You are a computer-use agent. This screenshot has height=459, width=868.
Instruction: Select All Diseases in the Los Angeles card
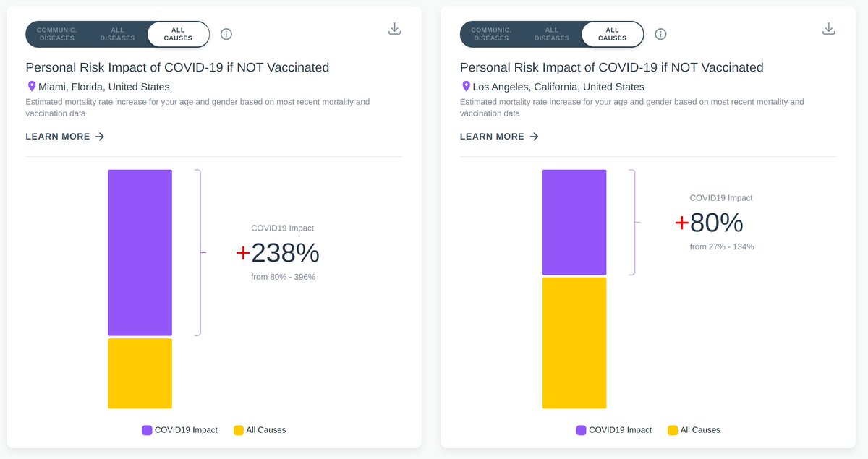pyautogui.click(x=552, y=34)
